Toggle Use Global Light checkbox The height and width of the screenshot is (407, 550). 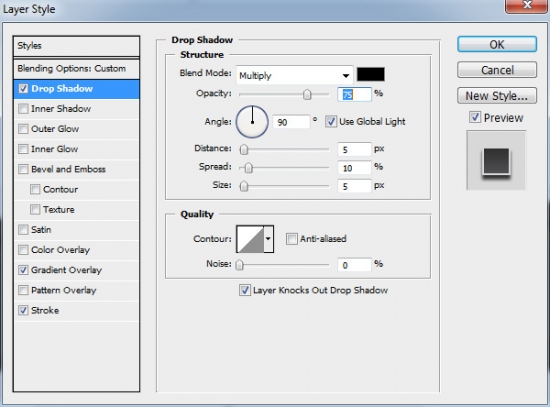[330, 122]
